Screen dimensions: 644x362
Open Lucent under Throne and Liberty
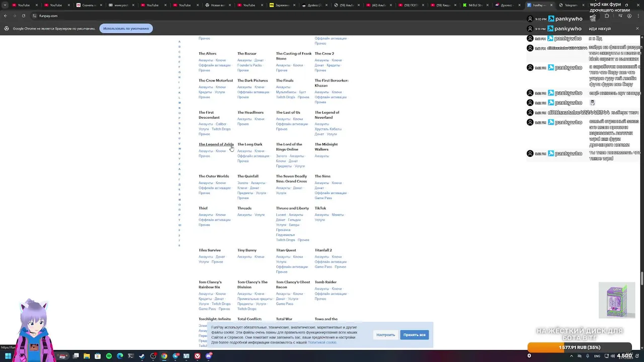281,215
